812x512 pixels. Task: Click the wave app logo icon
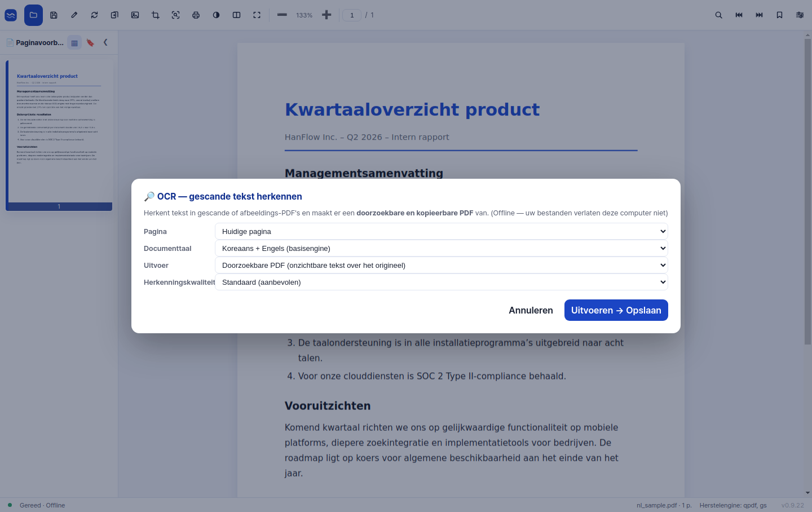pos(11,15)
